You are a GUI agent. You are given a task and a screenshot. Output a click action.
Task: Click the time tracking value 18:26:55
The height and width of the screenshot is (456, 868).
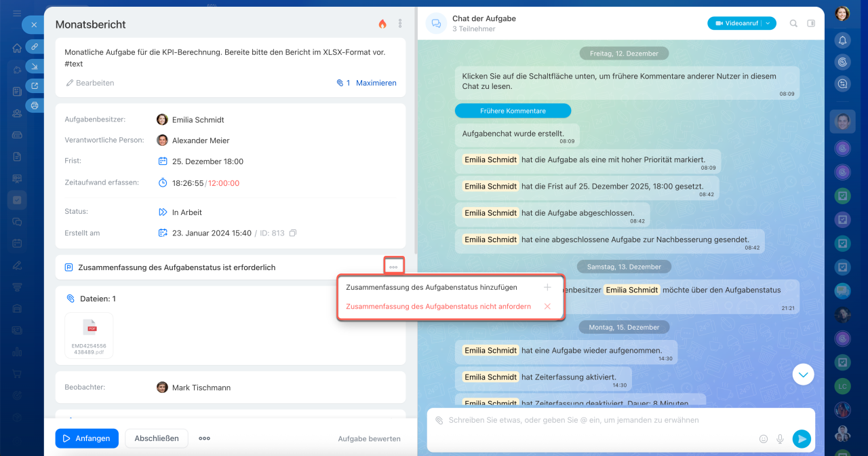pyautogui.click(x=188, y=183)
